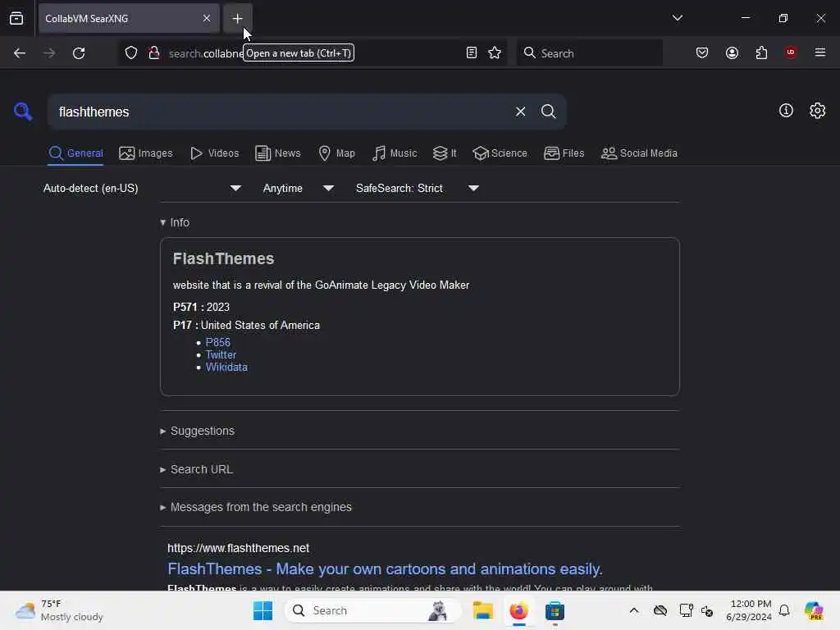Click the uBlock Origin extension icon
The width and height of the screenshot is (840, 630).
(791, 52)
